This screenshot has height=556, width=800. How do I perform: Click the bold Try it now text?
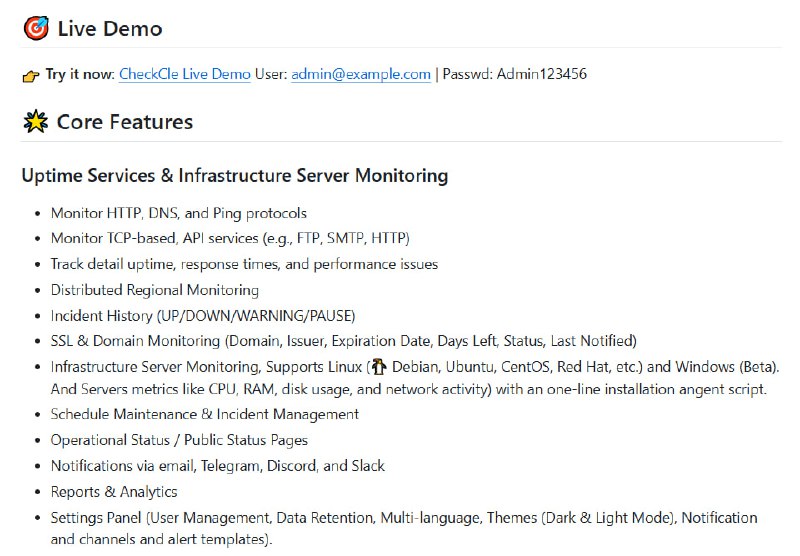[x=80, y=74]
